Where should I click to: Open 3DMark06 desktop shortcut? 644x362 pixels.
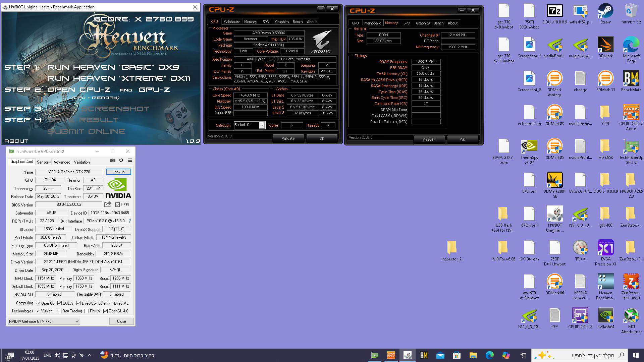pos(554,285)
